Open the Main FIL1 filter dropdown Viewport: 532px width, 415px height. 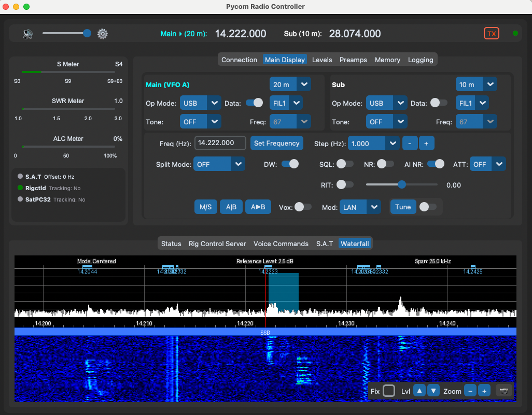click(x=286, y=103)
